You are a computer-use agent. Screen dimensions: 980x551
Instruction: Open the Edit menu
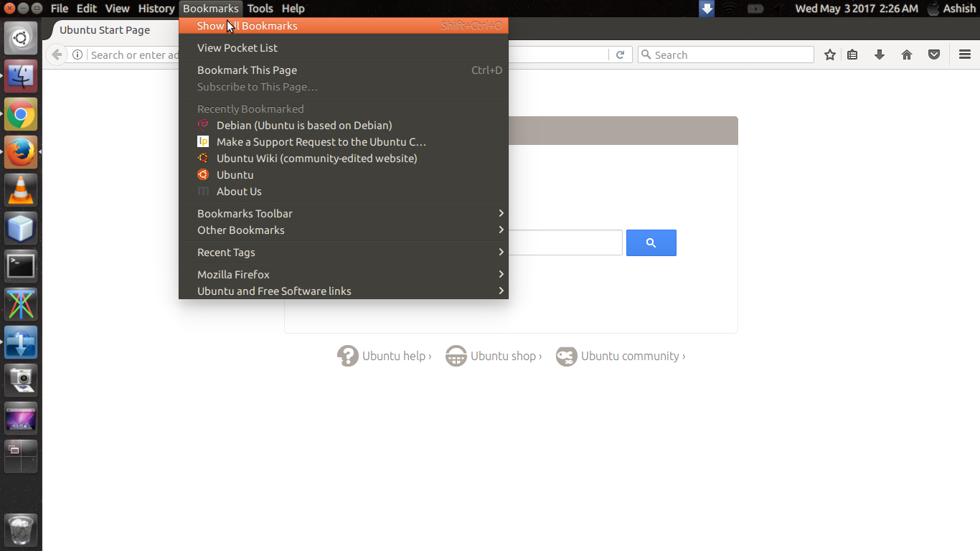[87, 9]
